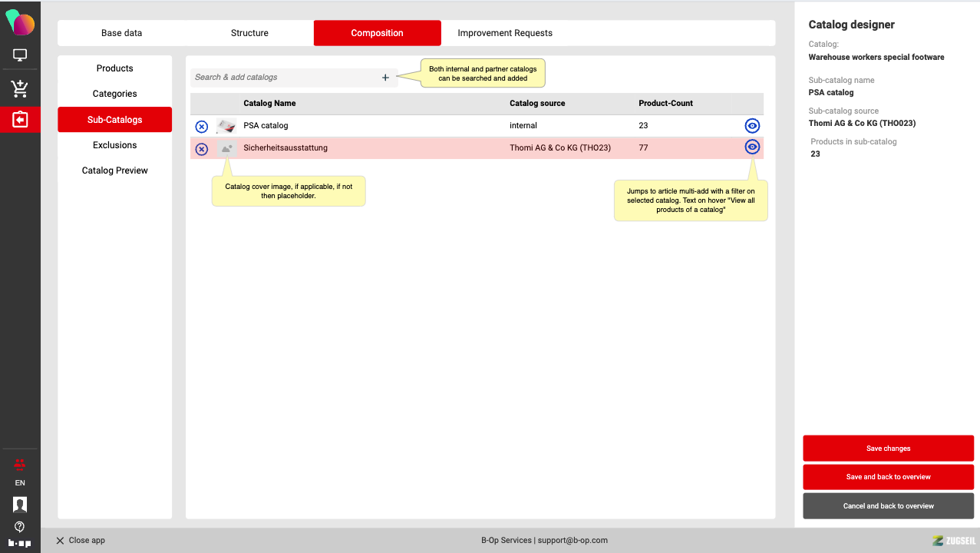Remove the PSA catalog row
The height and width of the screenshot is (553, 980).
[201, 127]
